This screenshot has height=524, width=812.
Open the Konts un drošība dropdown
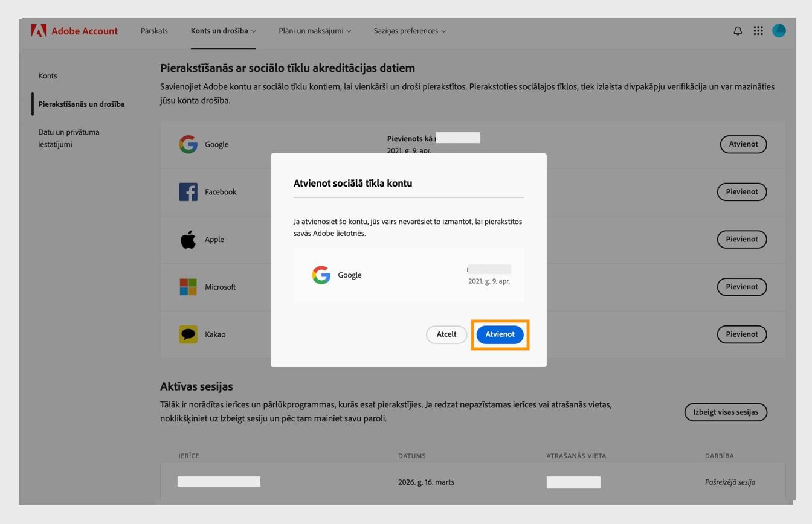click(223, 30)
